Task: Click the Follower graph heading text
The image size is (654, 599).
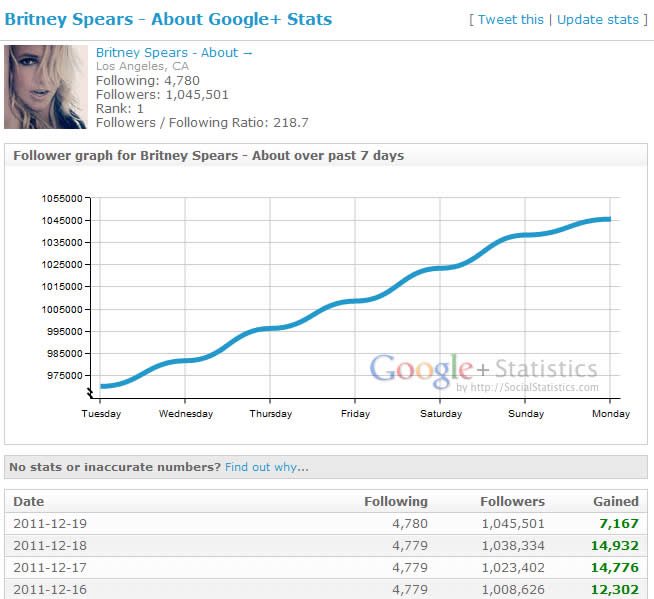Action: [x=209, y=155]
